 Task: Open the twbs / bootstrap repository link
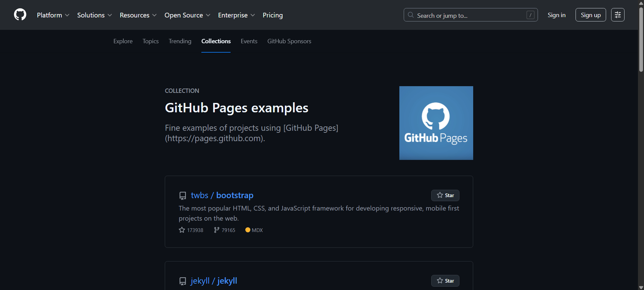[x=222, y=195]
